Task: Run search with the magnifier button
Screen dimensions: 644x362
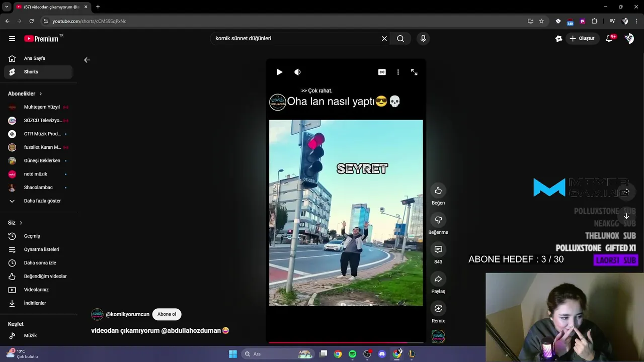Action: coord(400,39)
